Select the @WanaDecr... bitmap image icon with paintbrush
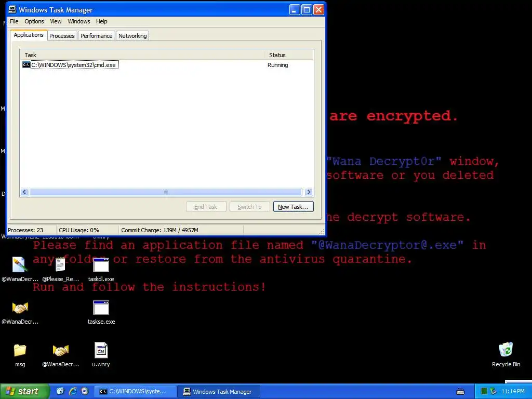532x399 pixels. pos(20,270)
